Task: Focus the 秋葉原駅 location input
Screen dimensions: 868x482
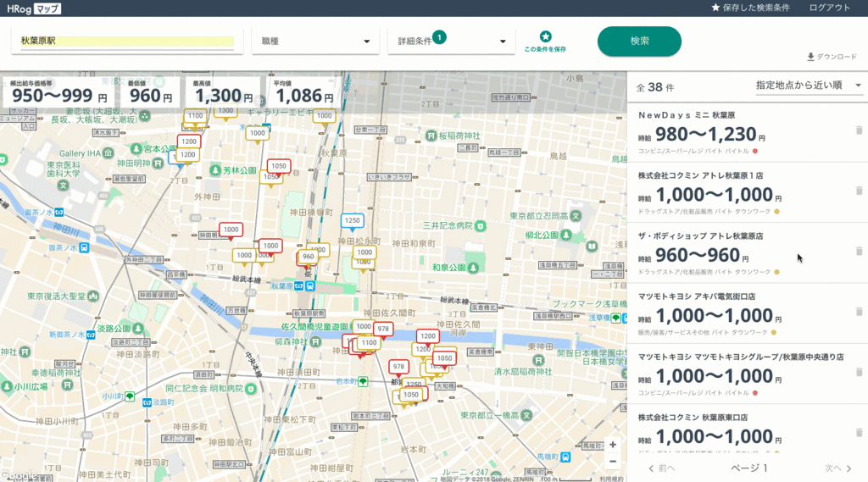Action: point(127,41)
